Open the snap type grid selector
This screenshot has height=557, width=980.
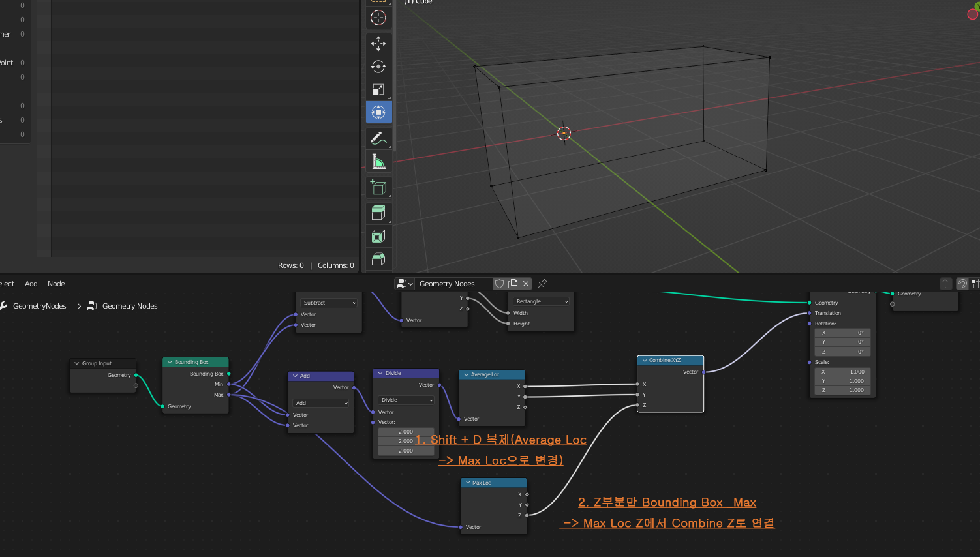(975, 284)
